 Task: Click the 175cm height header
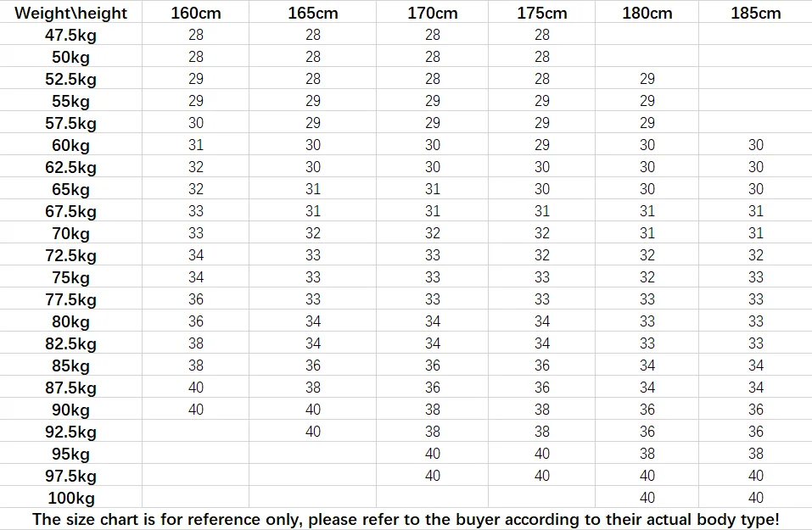point(541,13)
